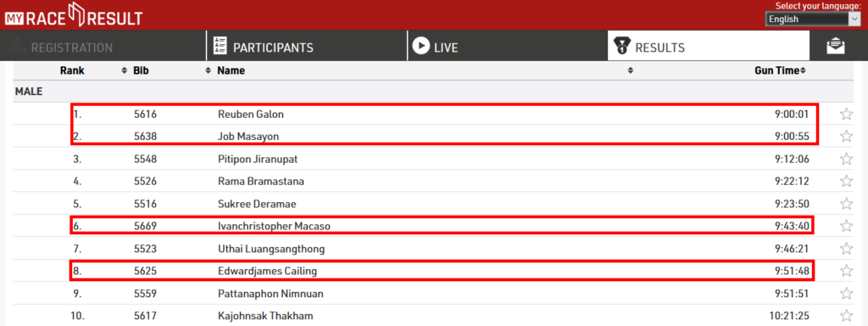Click the Results medal icon
Image resolution: width=868 pixels, height=326 pixels.
pos(622,47)
